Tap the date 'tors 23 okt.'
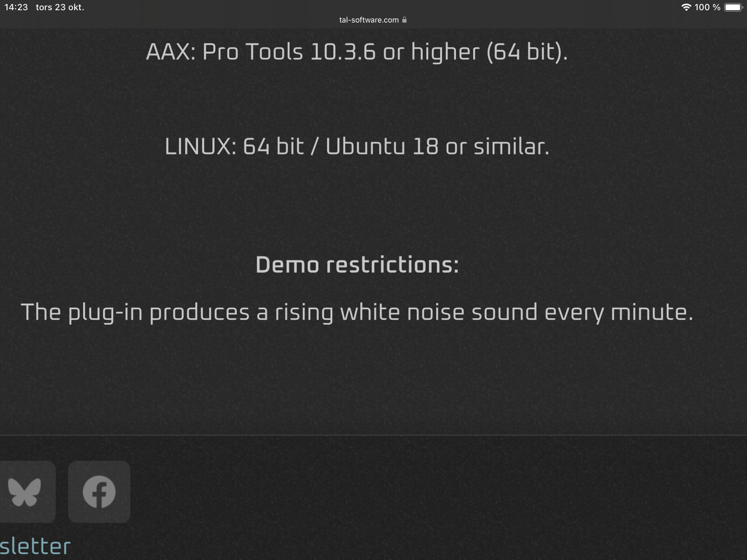This screenshot has width=747, height=560. click(x=60, y=7)
